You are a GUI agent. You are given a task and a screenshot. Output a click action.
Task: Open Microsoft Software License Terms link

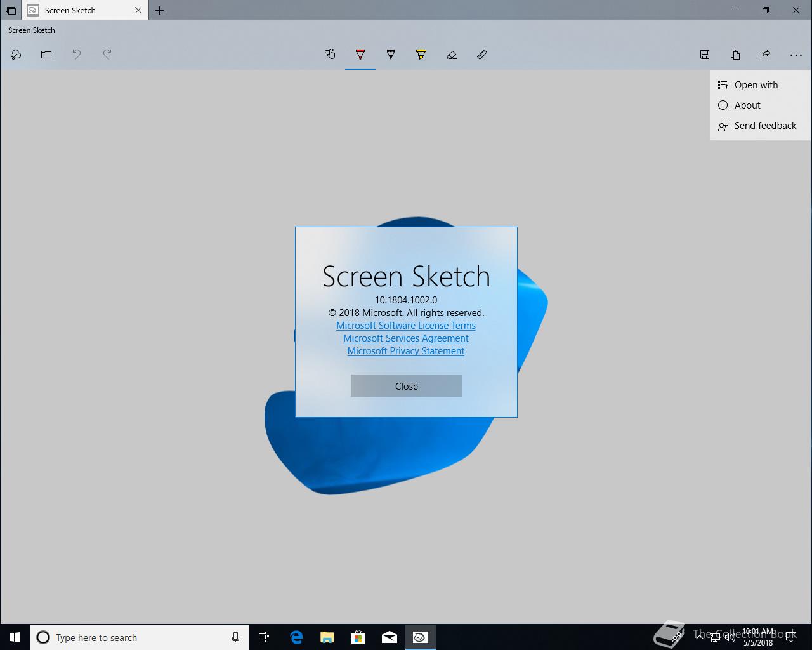coord(406,326)
